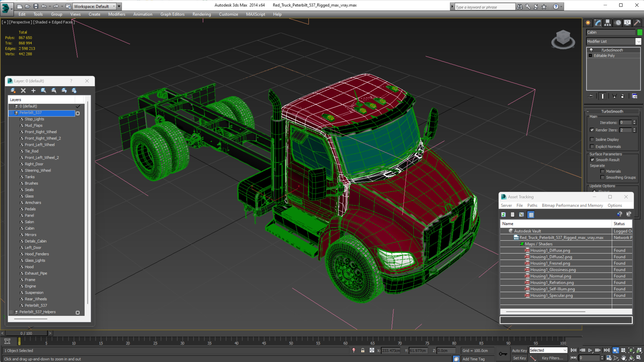
Task: Click Remove modifier trash icon
Action: click(x=623, y=96)
